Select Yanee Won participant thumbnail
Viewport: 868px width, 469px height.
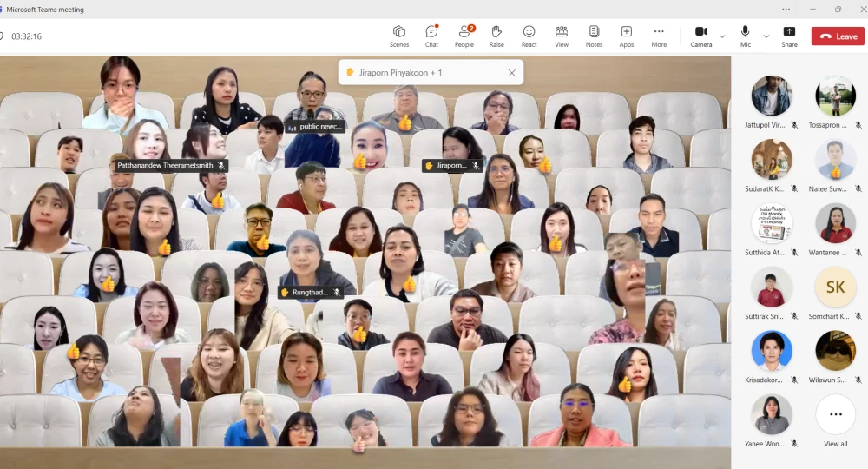point(772,414)
